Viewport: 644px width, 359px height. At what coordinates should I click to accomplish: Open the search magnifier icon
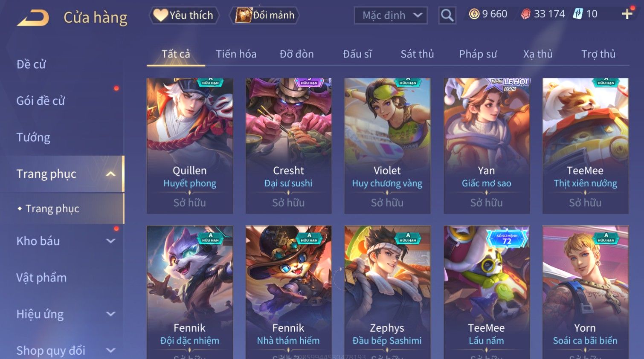[447, 16]
